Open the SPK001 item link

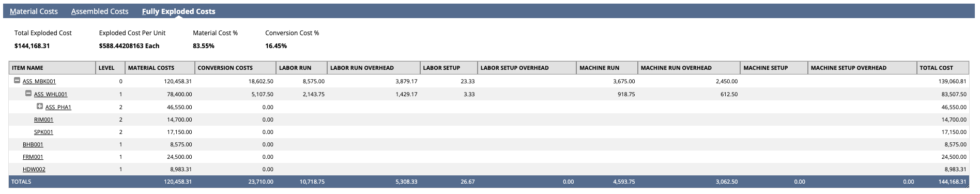(43, 132)
